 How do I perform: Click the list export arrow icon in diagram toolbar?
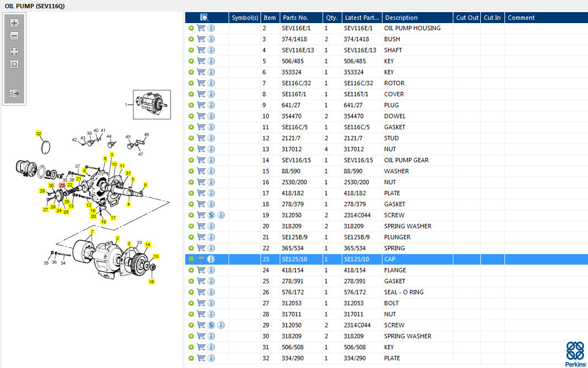[14, 93]
